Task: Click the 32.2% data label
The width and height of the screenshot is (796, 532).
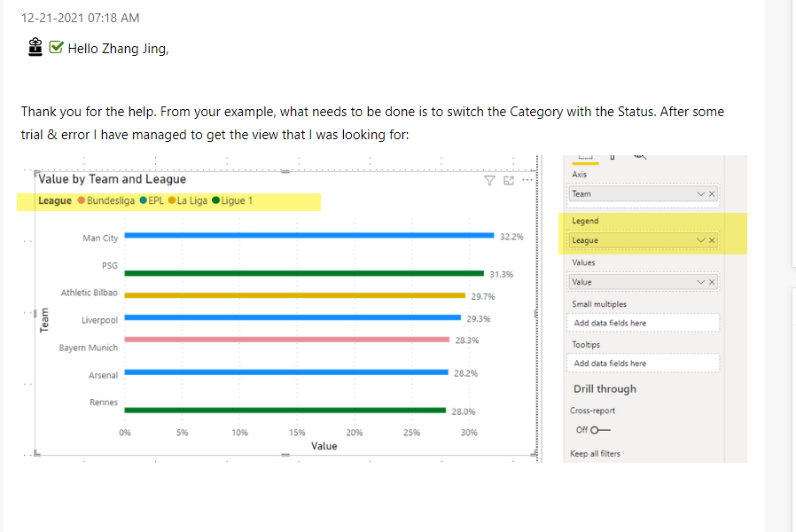Action: pos(511,237)
